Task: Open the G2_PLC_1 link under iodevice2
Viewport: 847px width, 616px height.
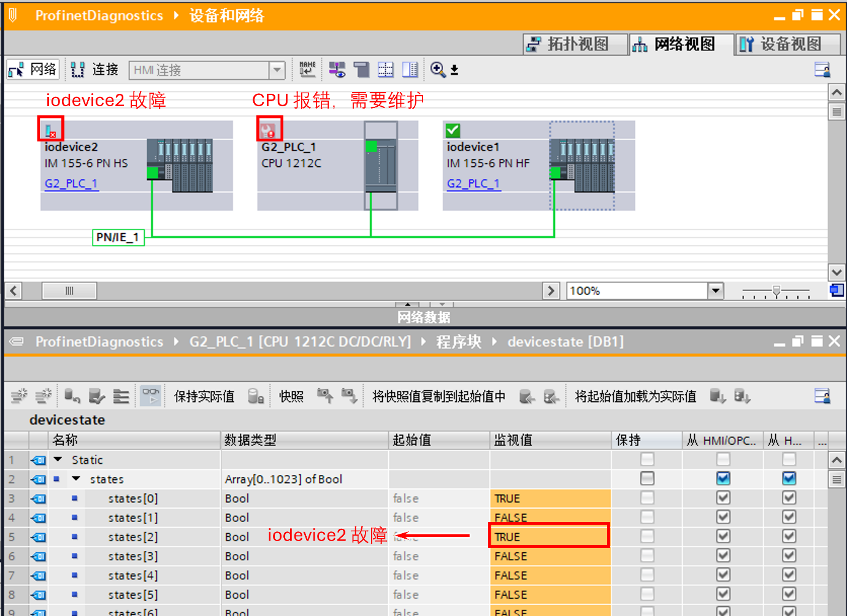Action: tap(71, 183)
